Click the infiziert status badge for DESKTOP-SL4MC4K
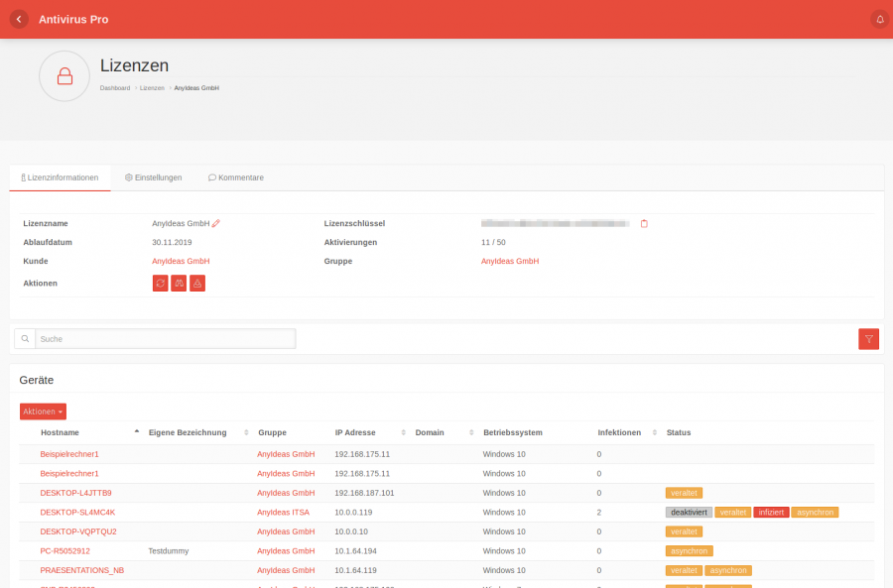Viewport: 893px width, 588px height. tap(772, 512)
